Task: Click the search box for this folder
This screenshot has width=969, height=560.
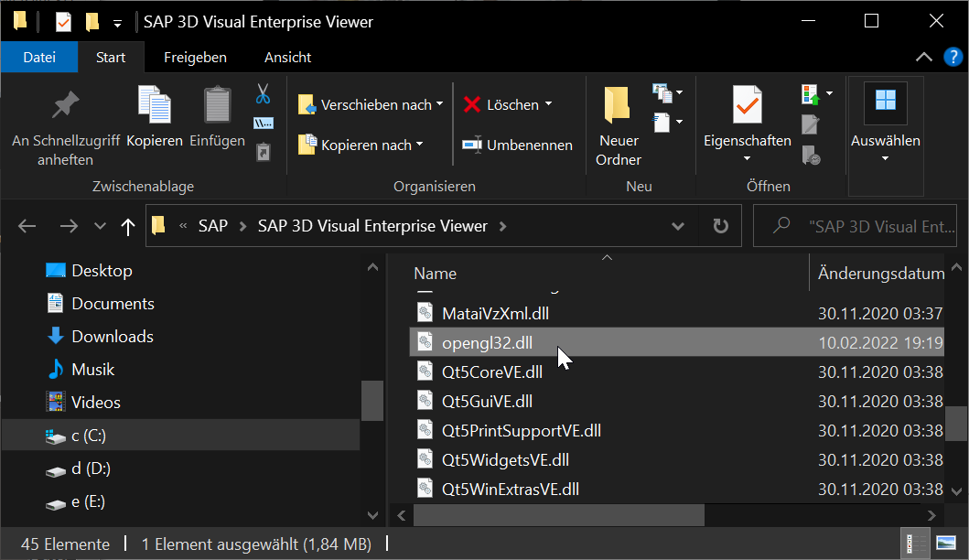Action: coord(856,226)
